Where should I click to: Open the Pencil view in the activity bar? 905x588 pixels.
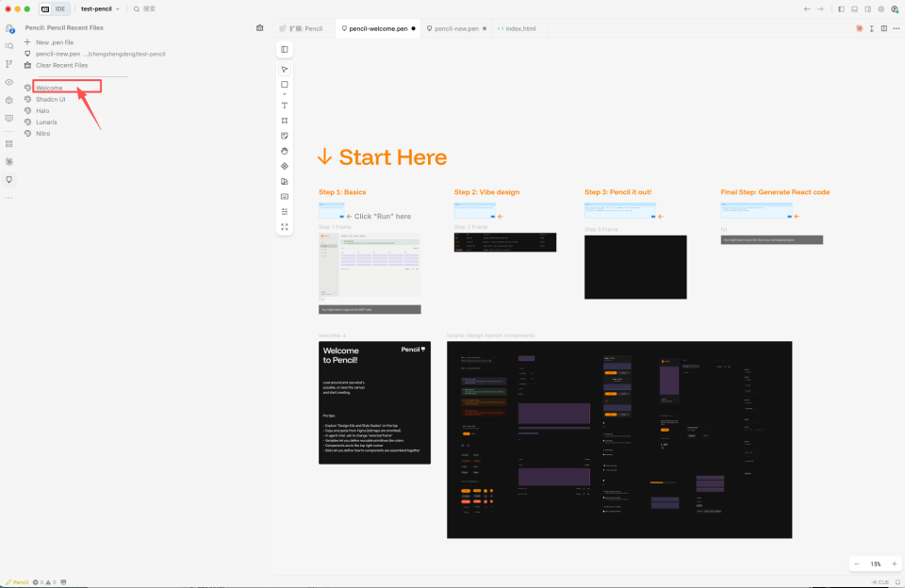(9, 179)
